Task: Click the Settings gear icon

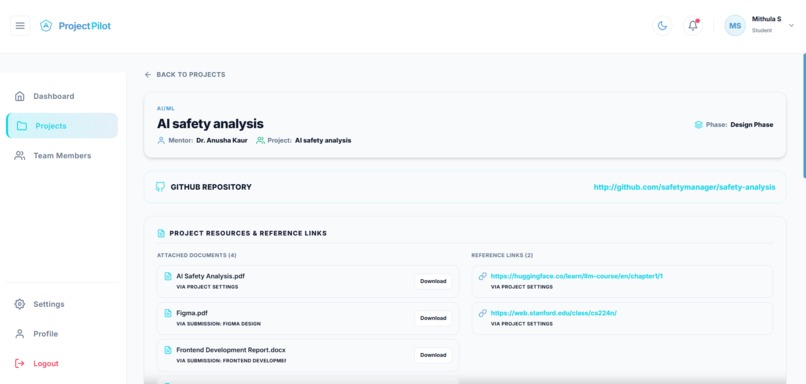Action: tap(20, 304)
